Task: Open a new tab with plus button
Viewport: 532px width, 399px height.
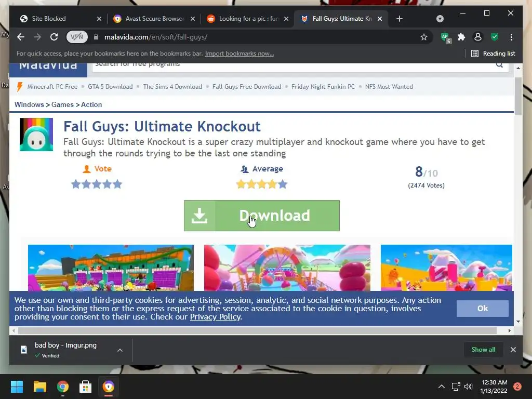Action: [x=400, y=19]
